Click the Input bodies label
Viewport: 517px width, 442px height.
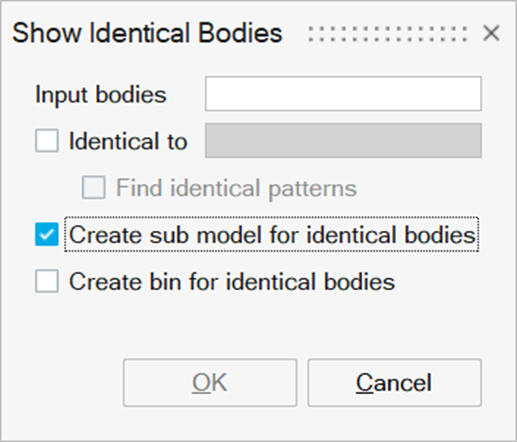pyautogui.click(x=101, y=95)
